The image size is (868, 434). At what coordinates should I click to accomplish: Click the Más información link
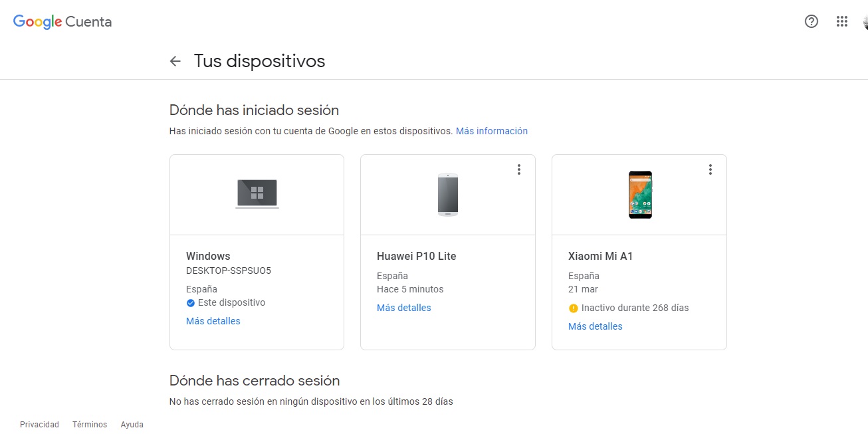point(492,131)
